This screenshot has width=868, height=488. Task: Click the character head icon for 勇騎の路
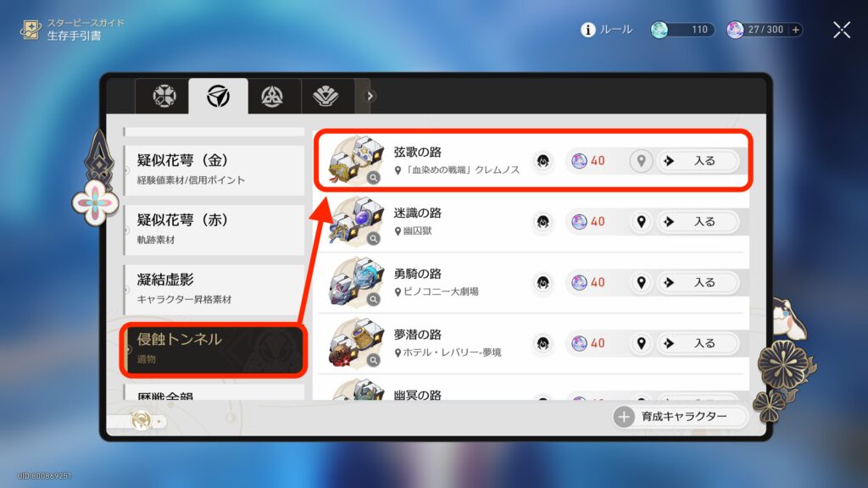(543, 283)
